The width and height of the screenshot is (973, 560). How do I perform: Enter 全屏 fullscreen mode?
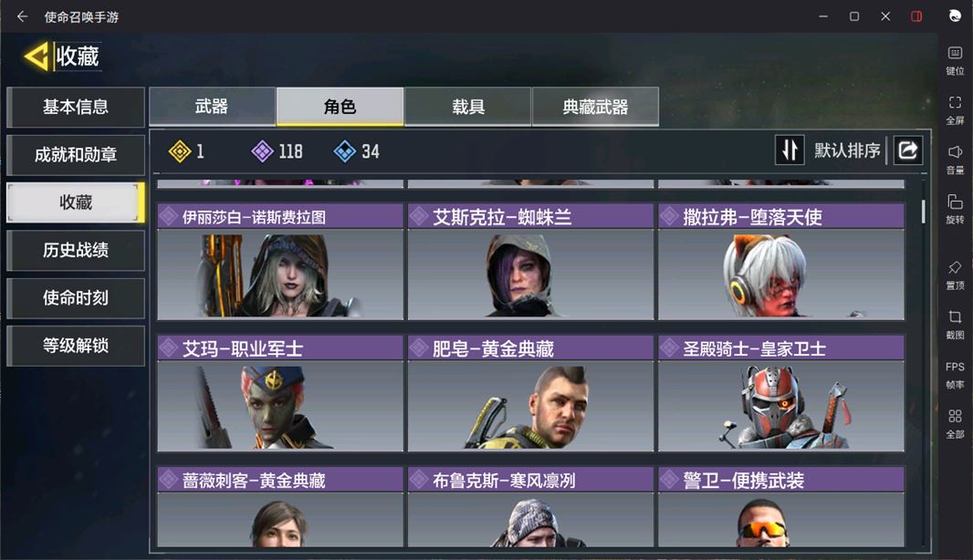tap(955, 110)
